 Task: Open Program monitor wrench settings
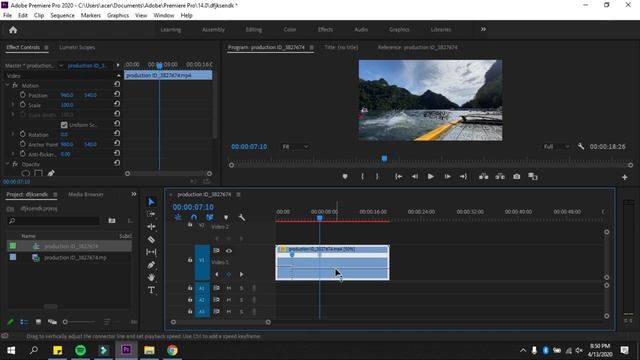pos(581,147)
